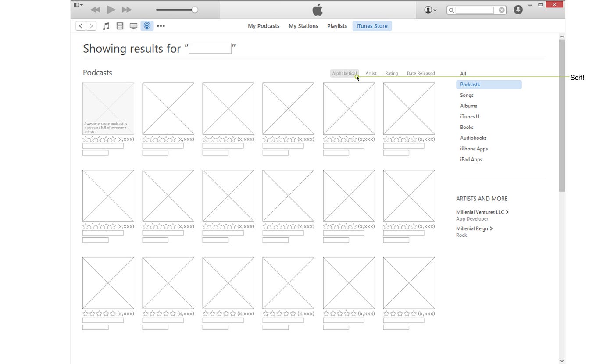Sort podcasts by Alphabetical
Screen dimensions: 614x364
click(344, 73)
